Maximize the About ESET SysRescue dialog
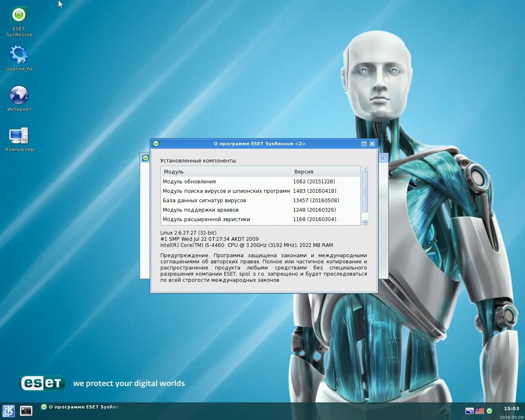Screen dimensions: 525x420 (364, 144)
